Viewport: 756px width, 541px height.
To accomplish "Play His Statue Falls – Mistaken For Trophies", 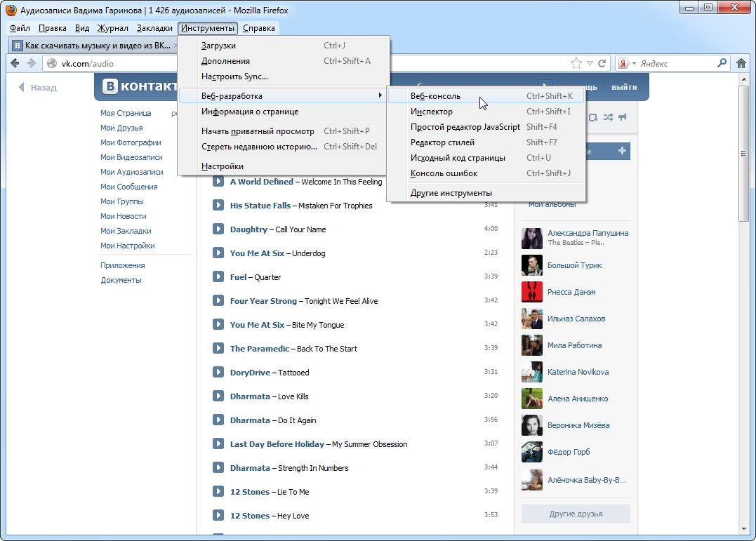I will coord(218,205).
